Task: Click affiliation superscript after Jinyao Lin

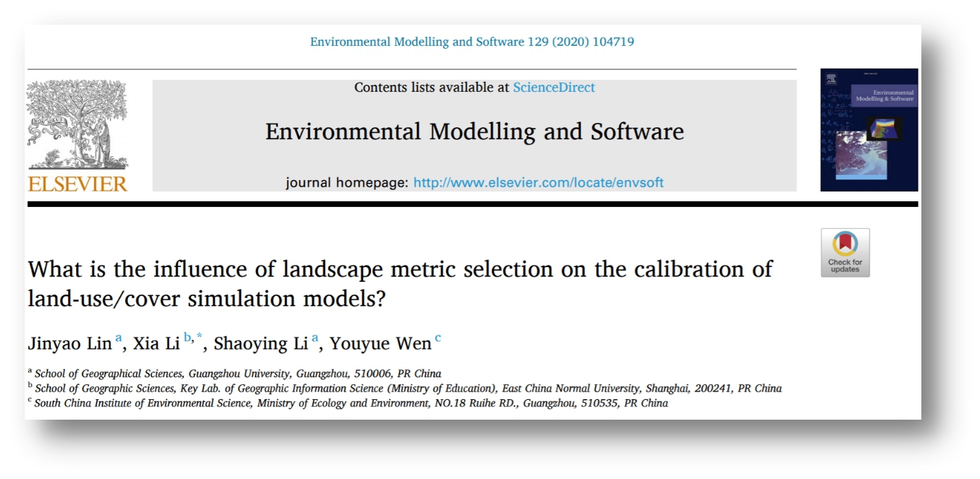Action: tap(119, 339)
